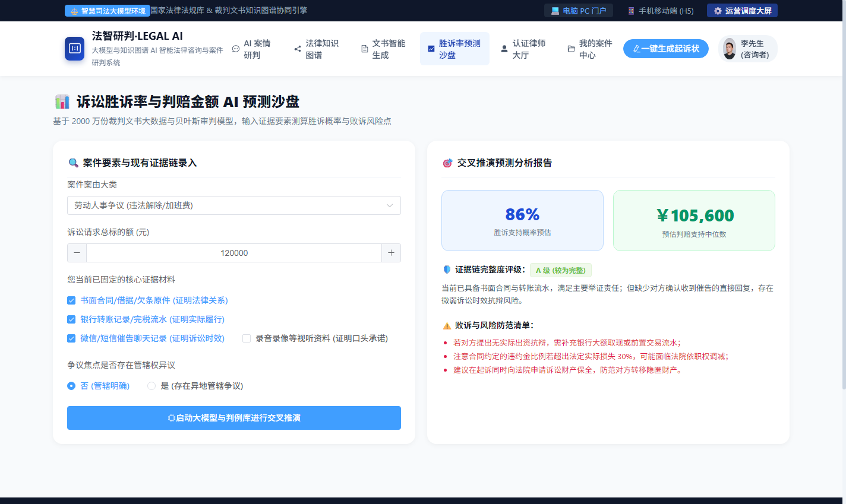Image resolution: width=846 pixels, height=504 pixels.
Task: Click the 文书智能生成 document icon
Action: click(365, 49)
